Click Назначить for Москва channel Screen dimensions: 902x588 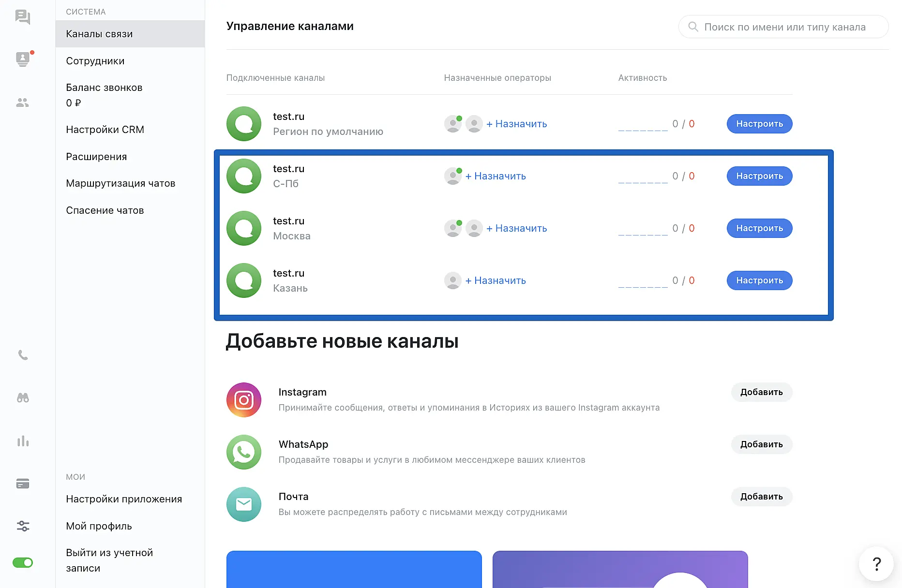click(516, 228)
